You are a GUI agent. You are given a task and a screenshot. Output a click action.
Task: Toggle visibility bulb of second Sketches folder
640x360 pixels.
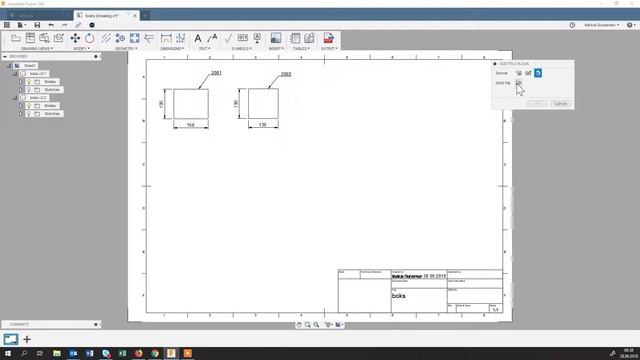click(29, 113)
